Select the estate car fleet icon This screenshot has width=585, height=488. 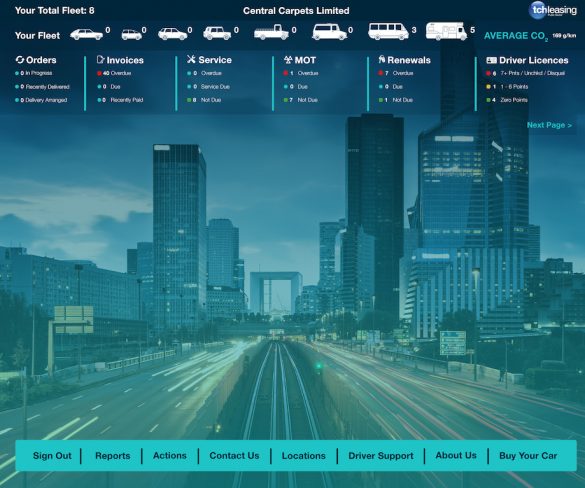pos(172,34)
